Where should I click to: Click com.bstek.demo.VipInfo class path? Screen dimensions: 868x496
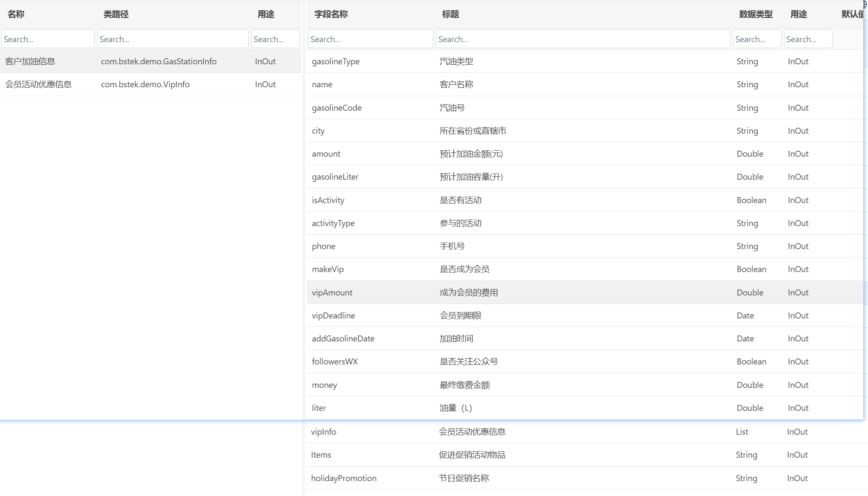[145, 84]
